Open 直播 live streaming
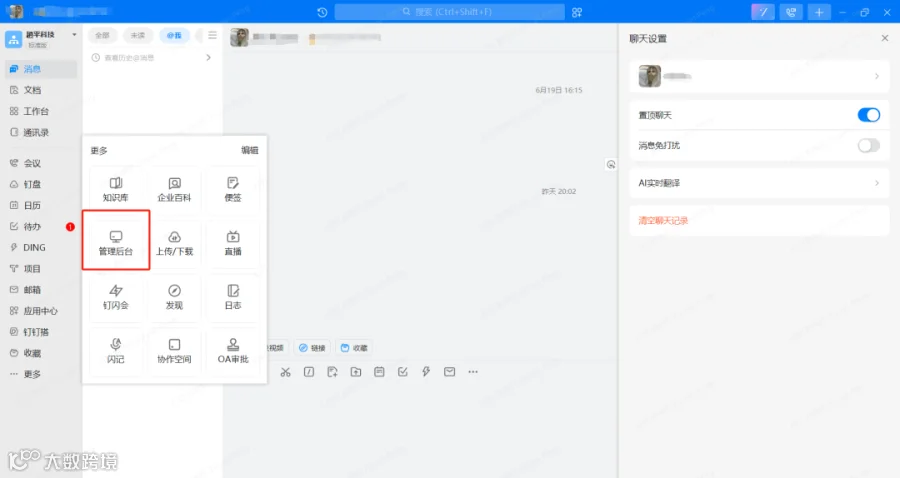Screen dimensions: 900x478 (x=233, y=243)
